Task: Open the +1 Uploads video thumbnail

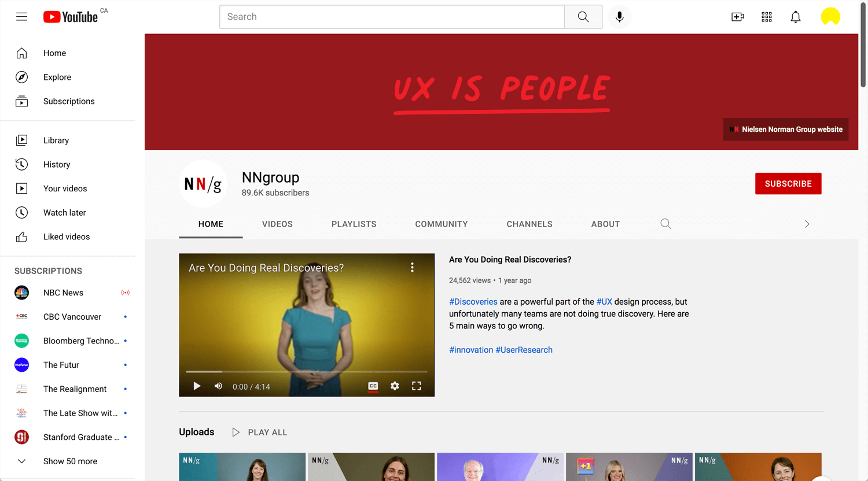Action: coord(629,467)
